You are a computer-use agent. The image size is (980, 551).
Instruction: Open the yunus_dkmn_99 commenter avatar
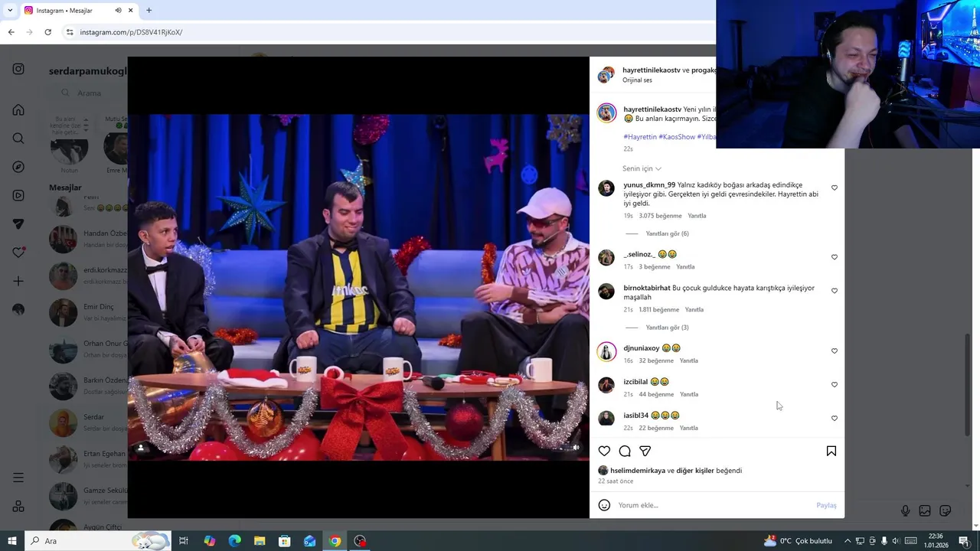click(x=606, y=188)
